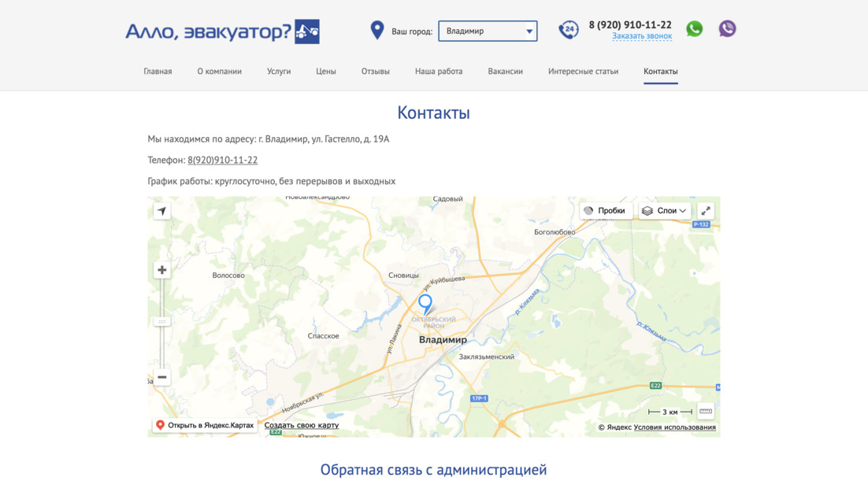
Task: Zoom out the map with minus button
Action: pos(161,377)
